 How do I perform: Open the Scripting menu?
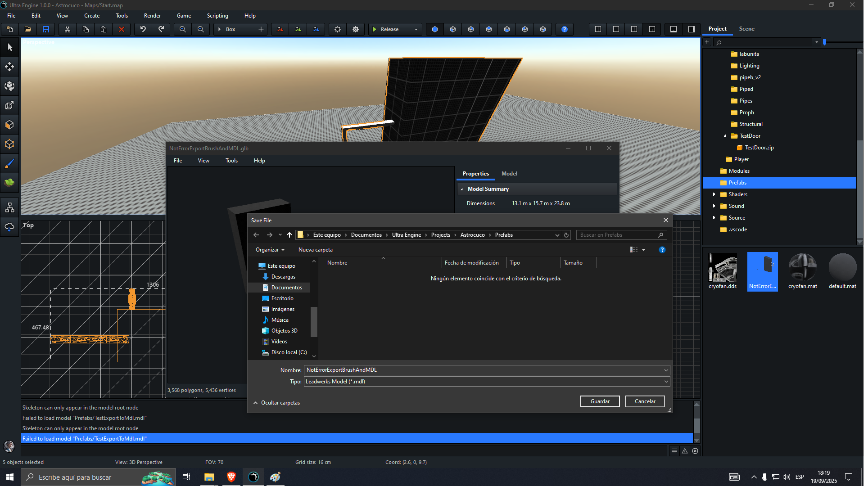click(x=217, y=16)
